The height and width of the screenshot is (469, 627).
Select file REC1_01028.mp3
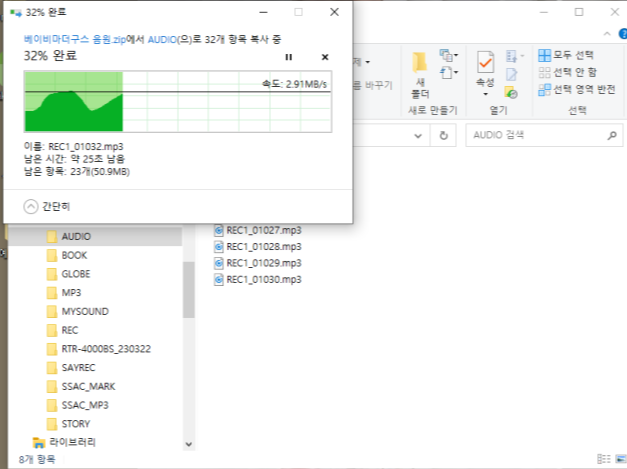264,247
